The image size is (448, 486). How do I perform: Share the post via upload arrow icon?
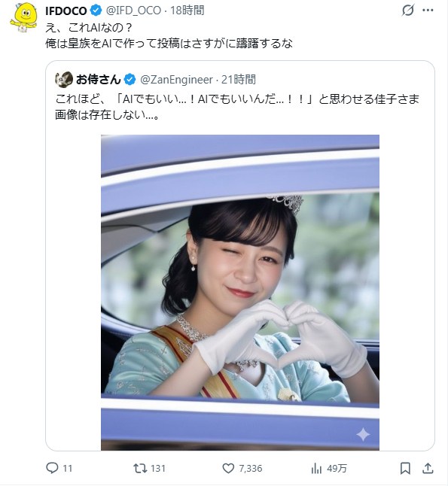click(x=428, y=468)
